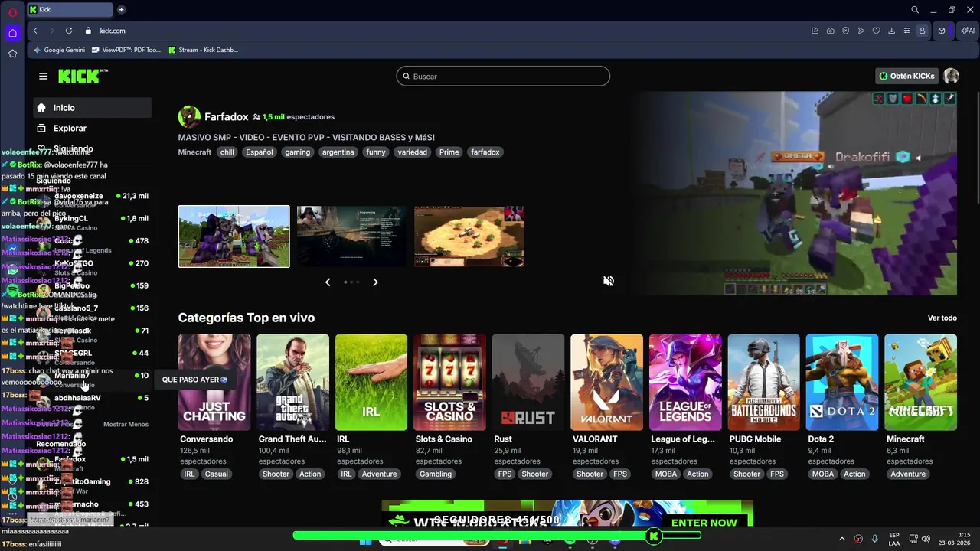This screenshot has height=551, width=980.
Task: Open the ViewPDF bookmark
Action: pos(126,50)
